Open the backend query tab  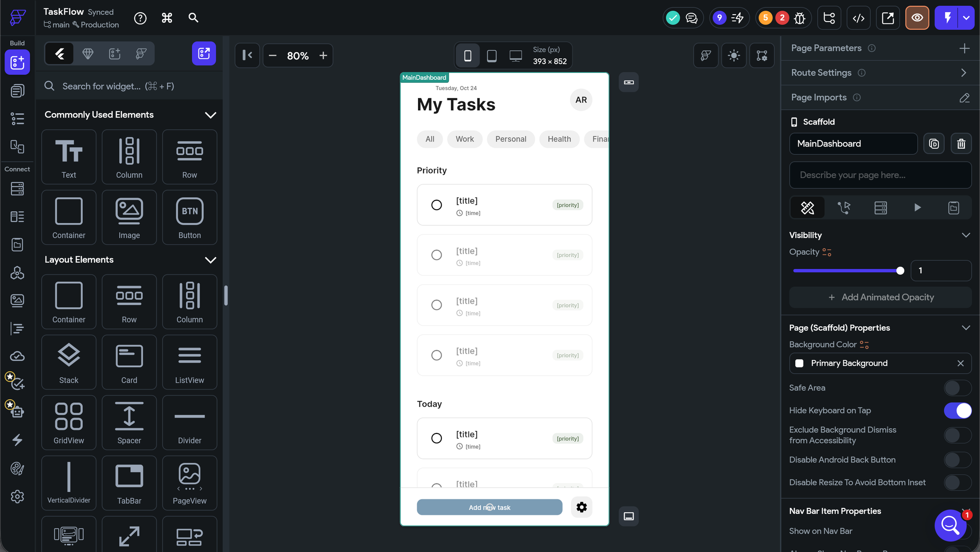881,208
